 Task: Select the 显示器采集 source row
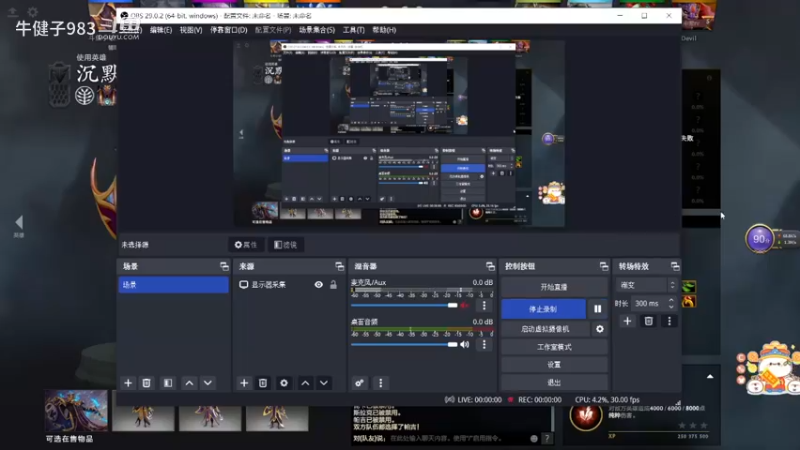coord(289,285)
